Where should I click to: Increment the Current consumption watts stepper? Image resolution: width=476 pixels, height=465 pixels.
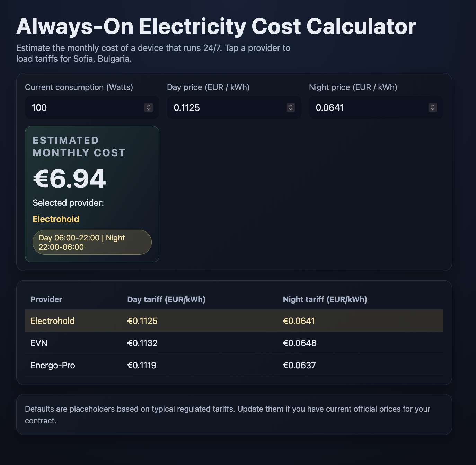coord(149,106)
